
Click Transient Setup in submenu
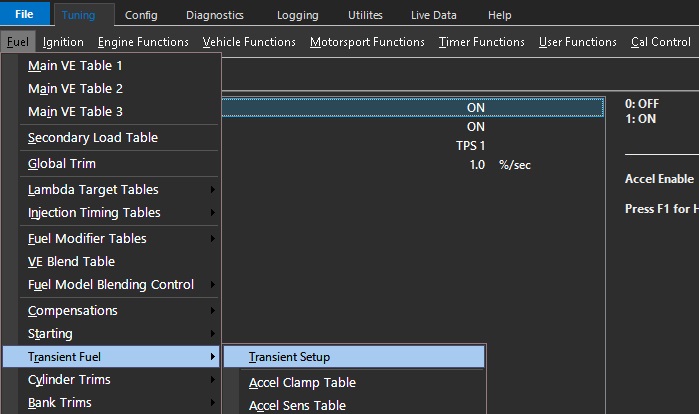289,357
